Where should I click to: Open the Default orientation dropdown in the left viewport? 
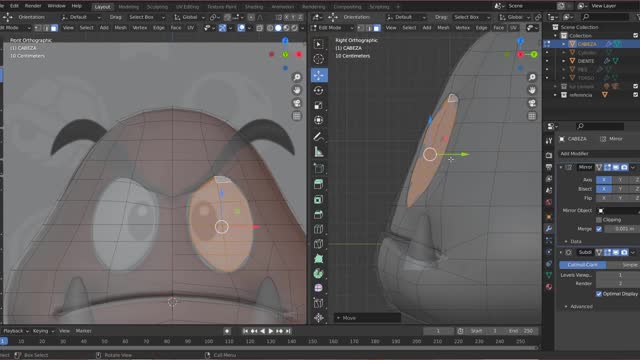coord(81,17)
